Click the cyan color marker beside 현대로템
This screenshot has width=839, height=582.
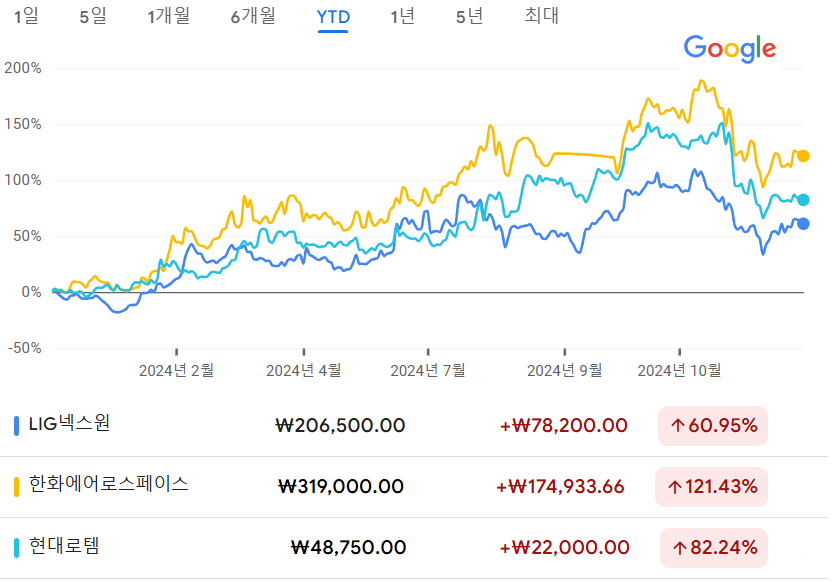pyautogui.click(x=17, y=548)
